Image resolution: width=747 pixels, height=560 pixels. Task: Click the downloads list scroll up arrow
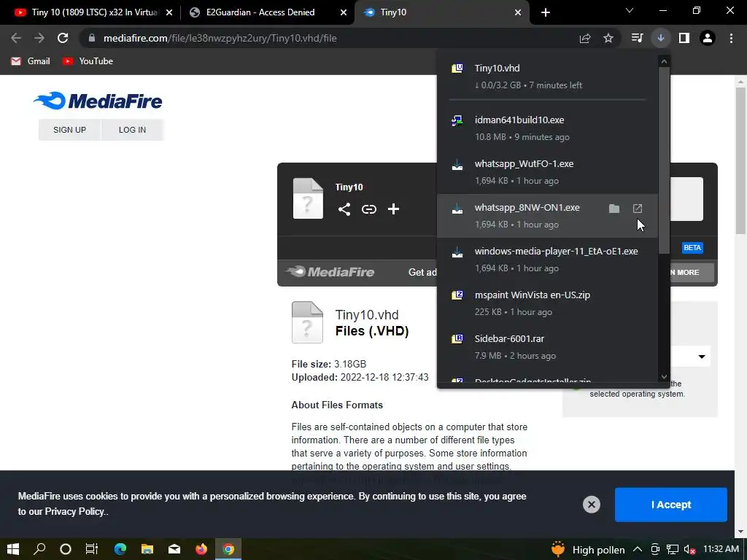click(x=664, y=61)
